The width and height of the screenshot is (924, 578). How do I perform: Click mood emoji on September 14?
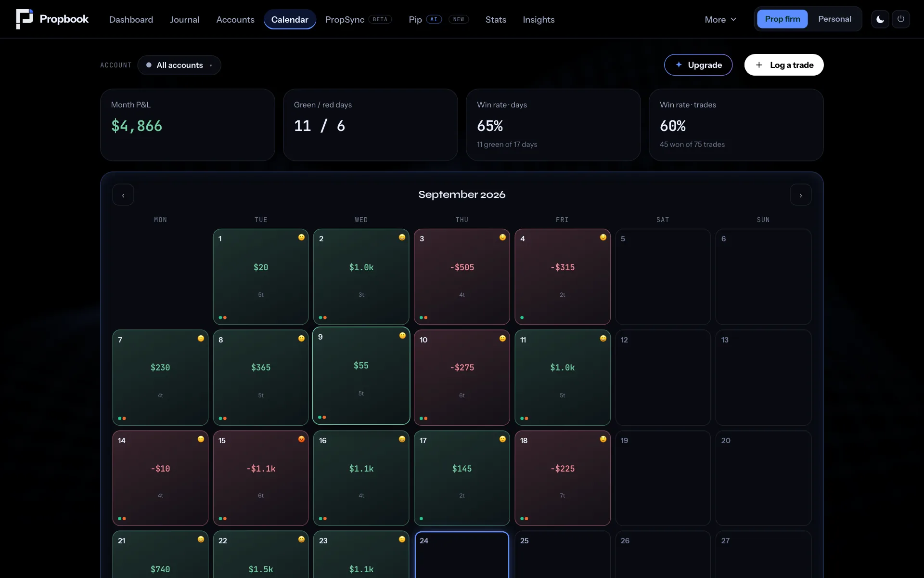click(x=201, y=439)
